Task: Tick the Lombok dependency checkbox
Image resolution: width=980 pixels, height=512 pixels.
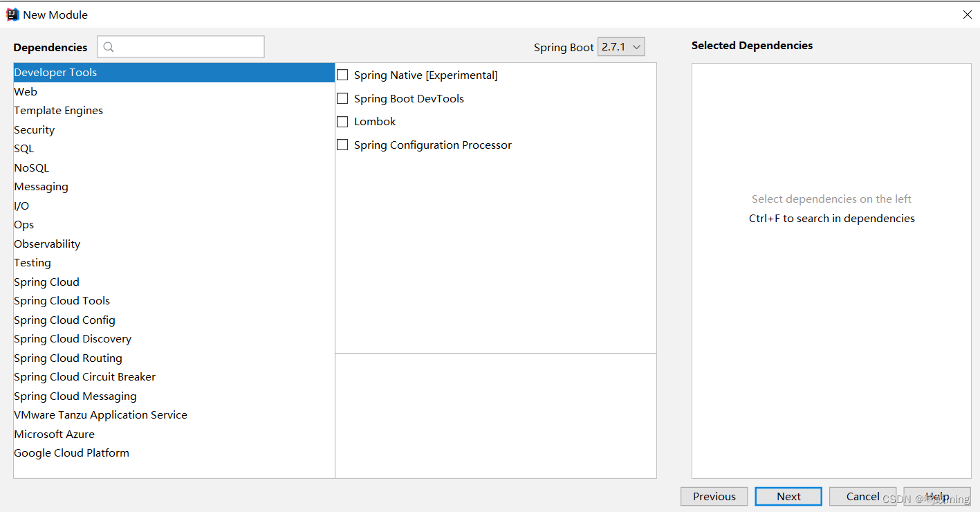Action: pos(342,122)
